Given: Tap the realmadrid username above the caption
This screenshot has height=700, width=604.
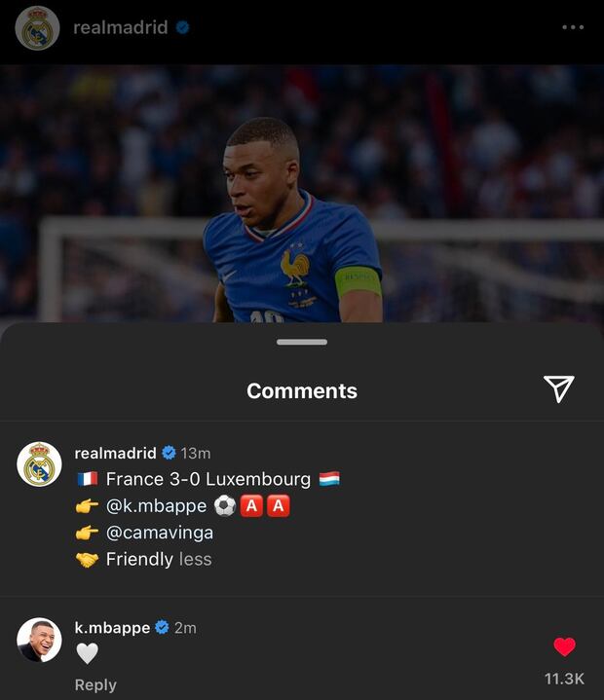Looking at the screenshot, I should click(x=115, y=453).
